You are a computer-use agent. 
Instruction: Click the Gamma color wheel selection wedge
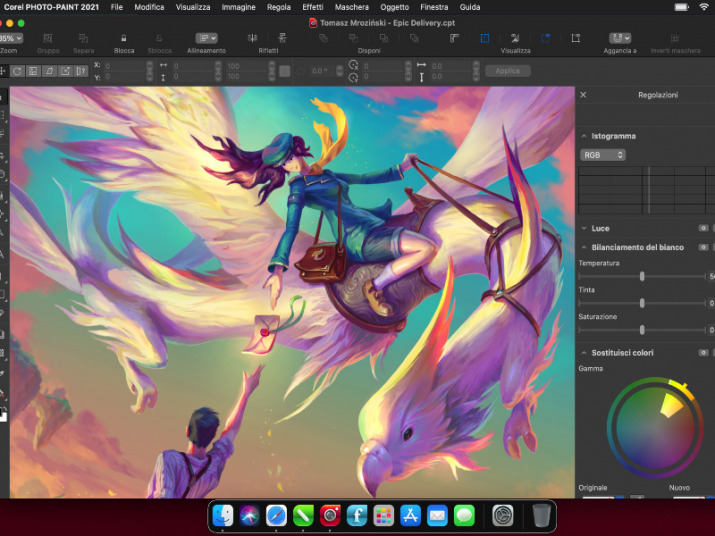[x=672, y=405]
